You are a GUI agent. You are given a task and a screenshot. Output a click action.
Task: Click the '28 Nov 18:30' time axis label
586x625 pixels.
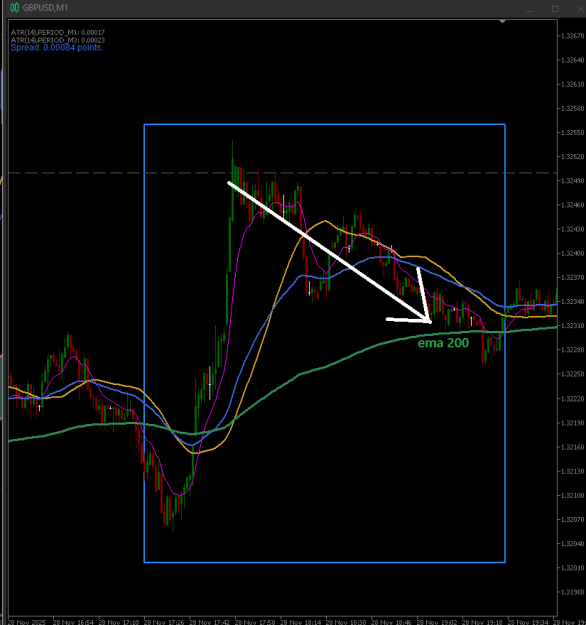click(x=346, y=622)
